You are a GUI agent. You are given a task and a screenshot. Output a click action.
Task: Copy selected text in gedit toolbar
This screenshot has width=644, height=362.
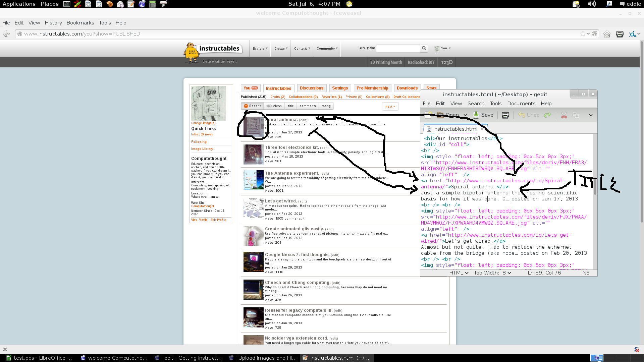coord(576,115)
